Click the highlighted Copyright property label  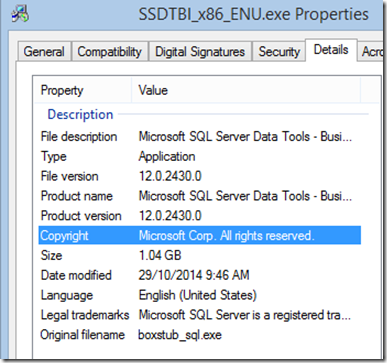point(65,236)
